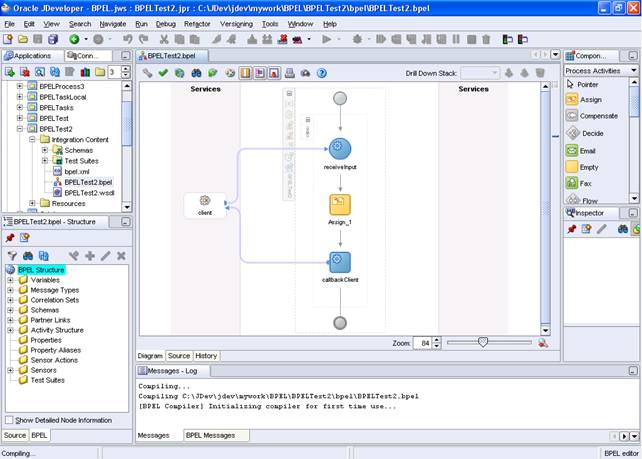
Task: Click the callbackClient invoke node
Action: tap(340, 262)
